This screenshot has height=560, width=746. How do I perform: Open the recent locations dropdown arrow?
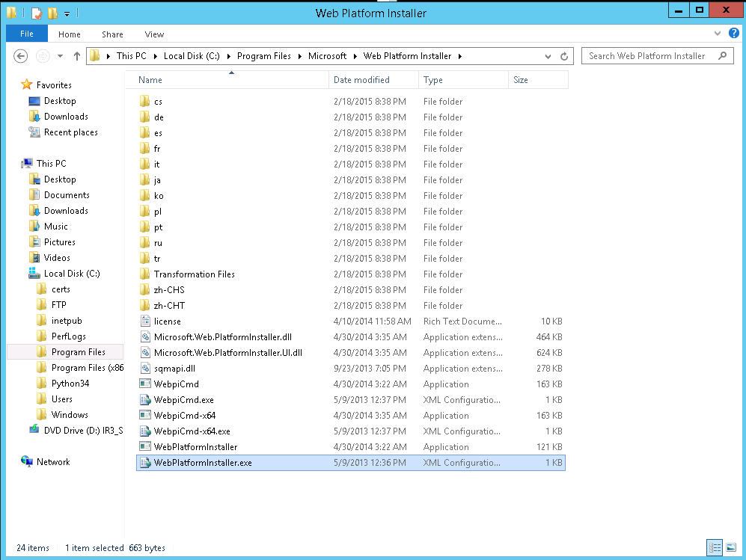61,56
